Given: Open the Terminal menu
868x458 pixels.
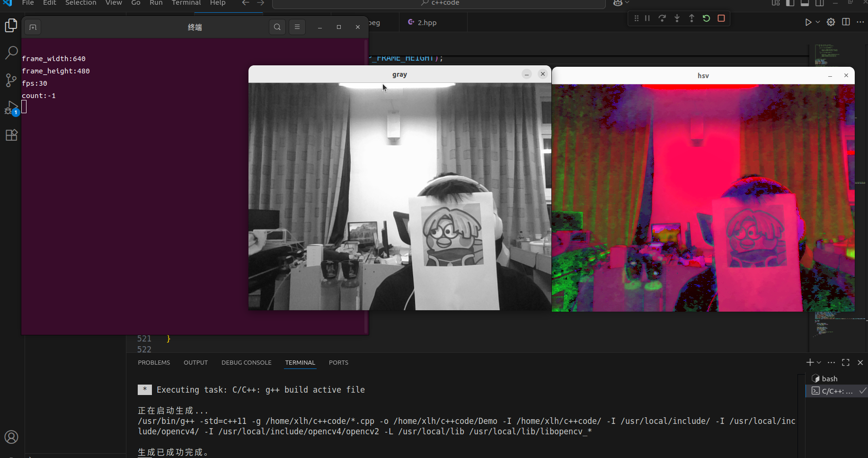Looking at the screenshot, I should [186, 3].
